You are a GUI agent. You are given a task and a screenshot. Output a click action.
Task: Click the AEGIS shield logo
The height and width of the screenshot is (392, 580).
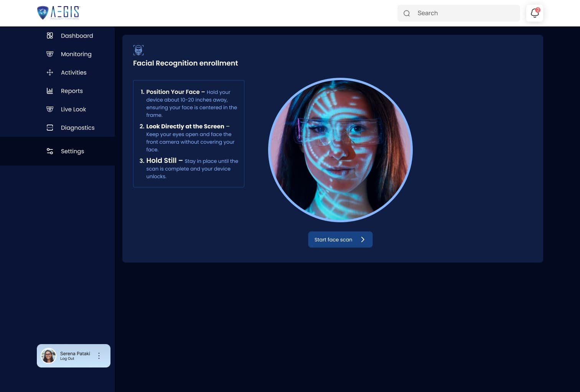[x=43, y=13]
